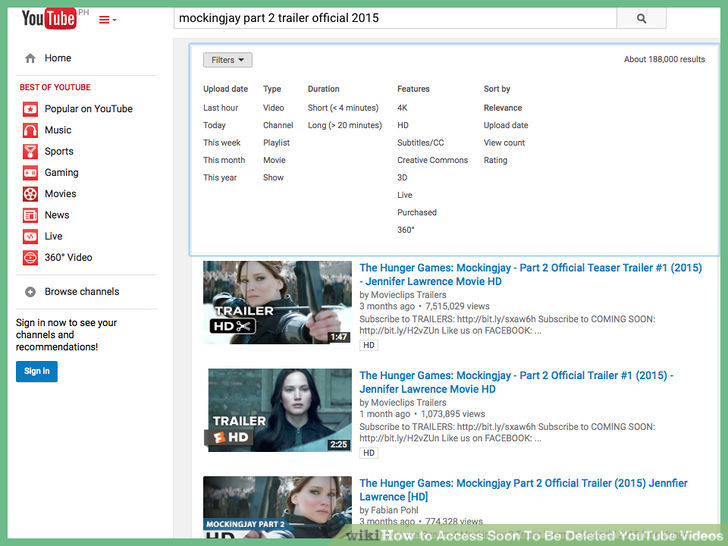Image resolution: width=728 pixels, height=546 pixels.
Task: Filter by Creative Commons feature
Action: [432, 160]
